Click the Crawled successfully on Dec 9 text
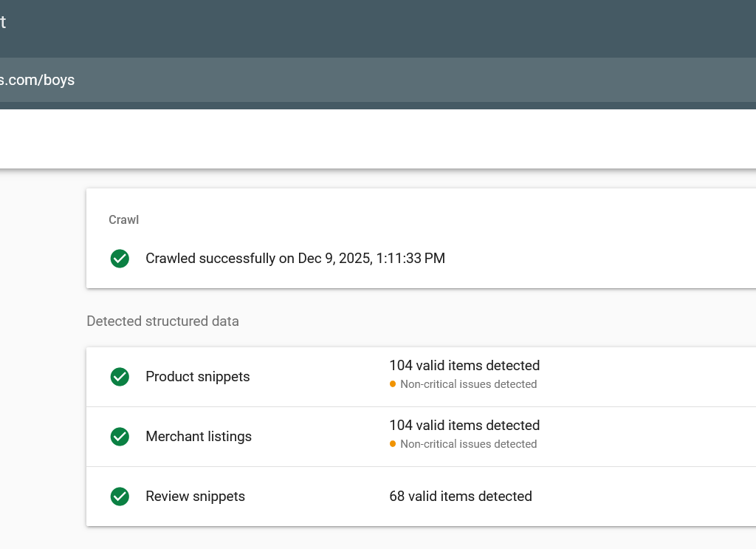756x549 pixels. click(x=295, y=259)
